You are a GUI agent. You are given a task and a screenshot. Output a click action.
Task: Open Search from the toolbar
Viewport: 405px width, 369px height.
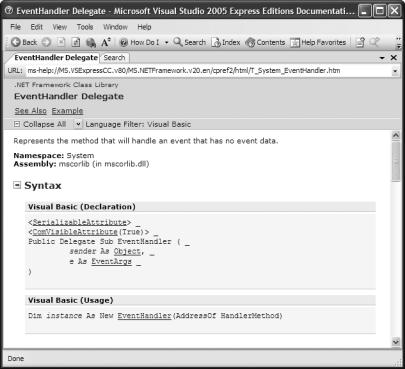coord(189,42)
